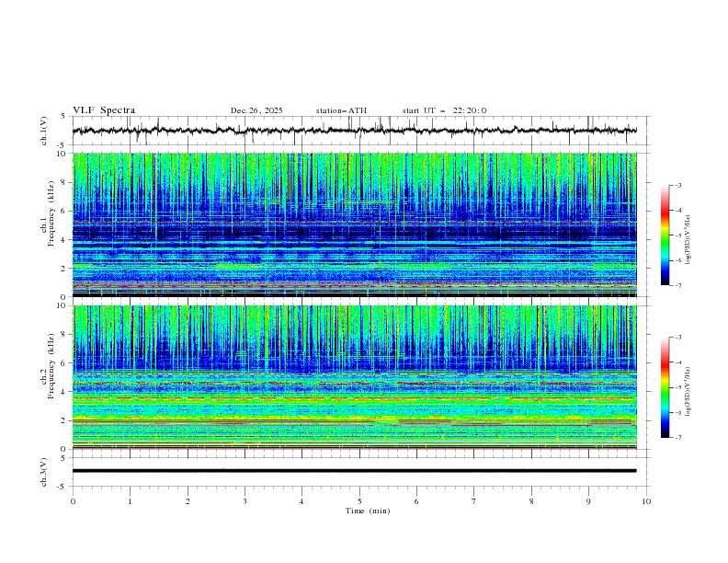This screenshot has width=728, height=563.
Task: Select the ch.1 colorbar "log(PSD)(V²/Hz)" label
Action: 688,239
